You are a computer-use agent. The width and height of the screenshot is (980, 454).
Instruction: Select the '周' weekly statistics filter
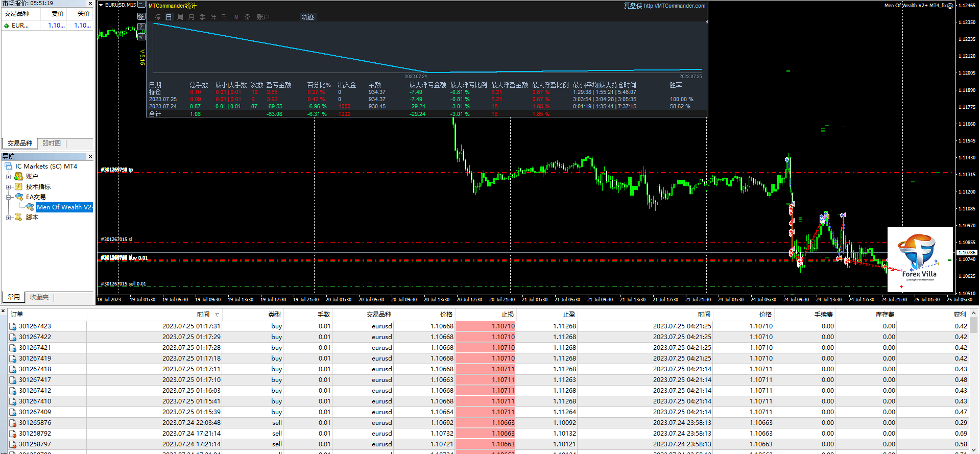point(180,17)
